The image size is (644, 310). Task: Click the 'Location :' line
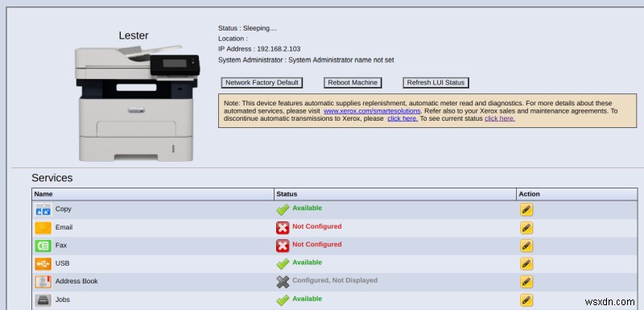coord(233,39)
